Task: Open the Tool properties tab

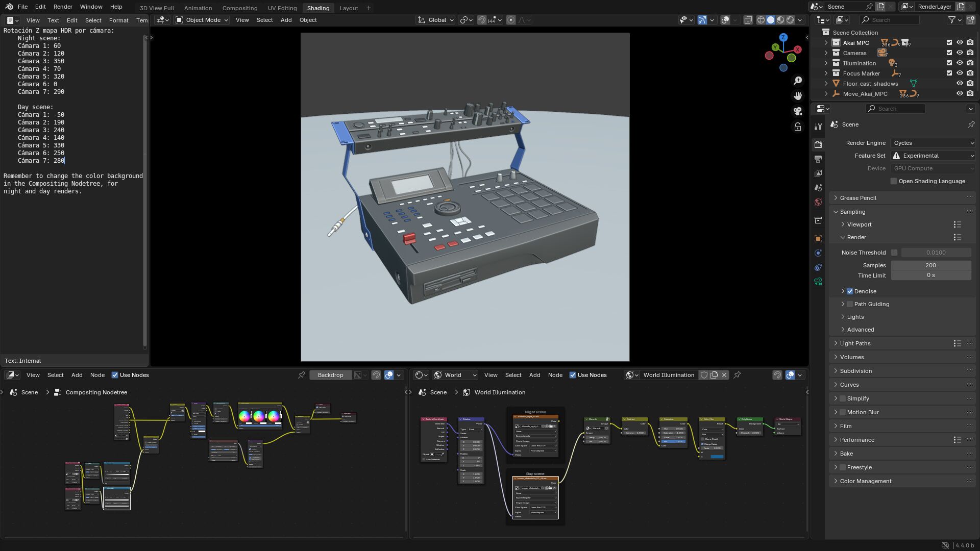Action: click(818, 127)
